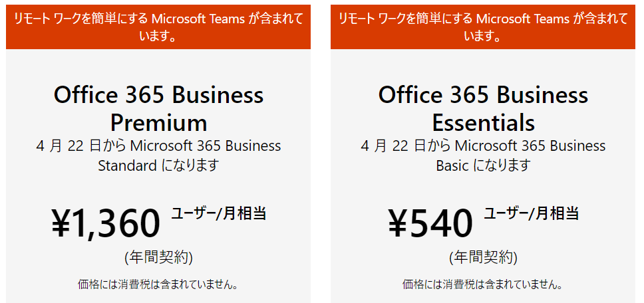Screen dimensions: 644x303
Task: Click '(年間契約)' below the ¥1,360 price
Action: point(158,257)
